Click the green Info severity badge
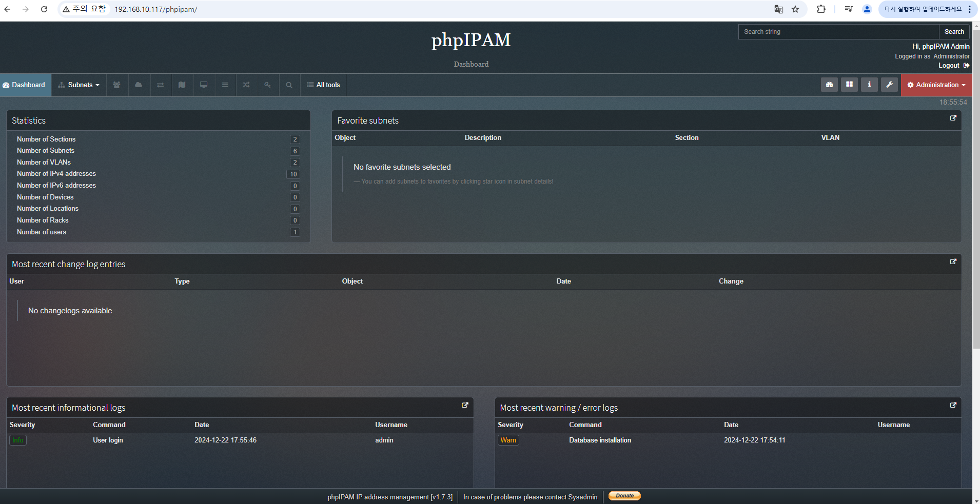The image size is (980, 504). pos(18,440)
